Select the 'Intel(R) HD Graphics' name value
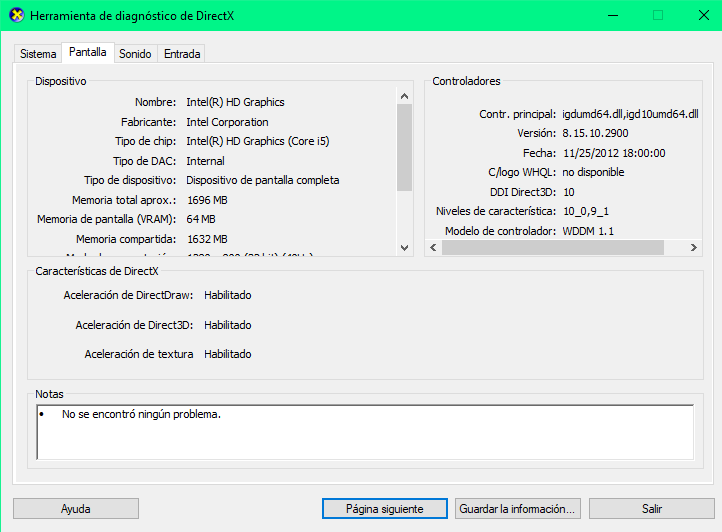Image resolution: width=722 pixels, height=532 pixels. [x=235, y=102]
